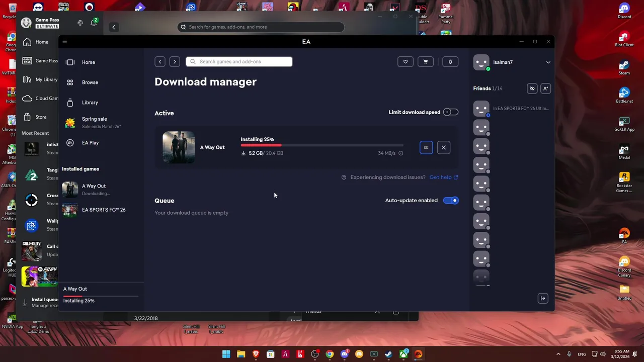Open EA notifications bell
The height and width of the screenshot is (362, 644).
(x=450, y=62)
